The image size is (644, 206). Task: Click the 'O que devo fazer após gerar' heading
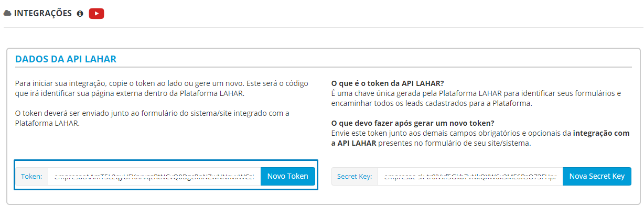click(413, 123)
